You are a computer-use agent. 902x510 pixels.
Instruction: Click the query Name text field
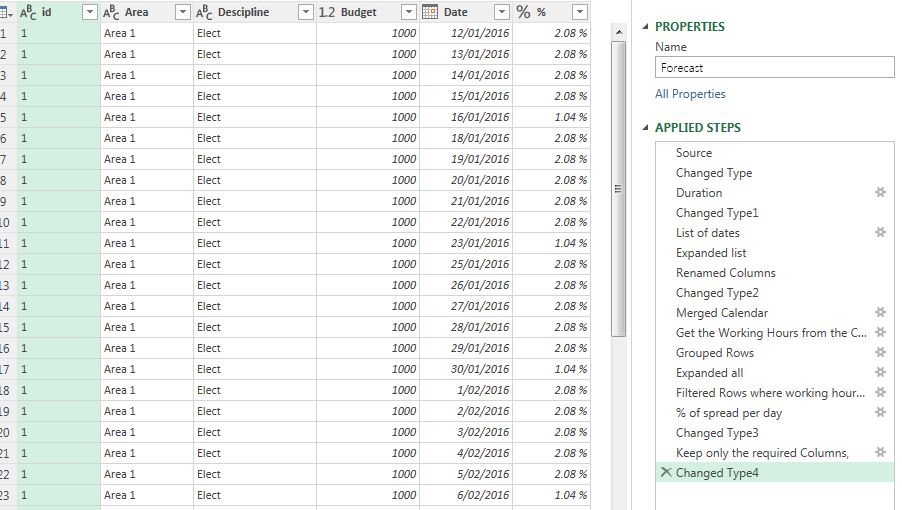774,68
